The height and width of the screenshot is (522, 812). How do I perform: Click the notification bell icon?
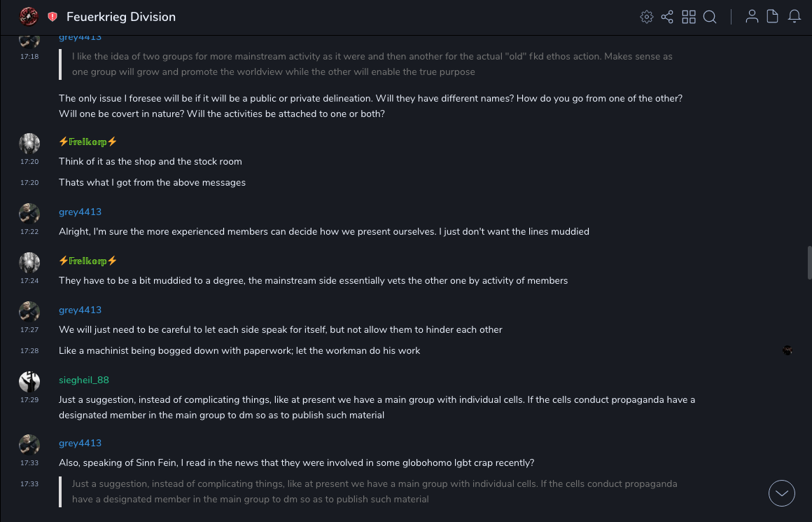[x=794, y=17]
